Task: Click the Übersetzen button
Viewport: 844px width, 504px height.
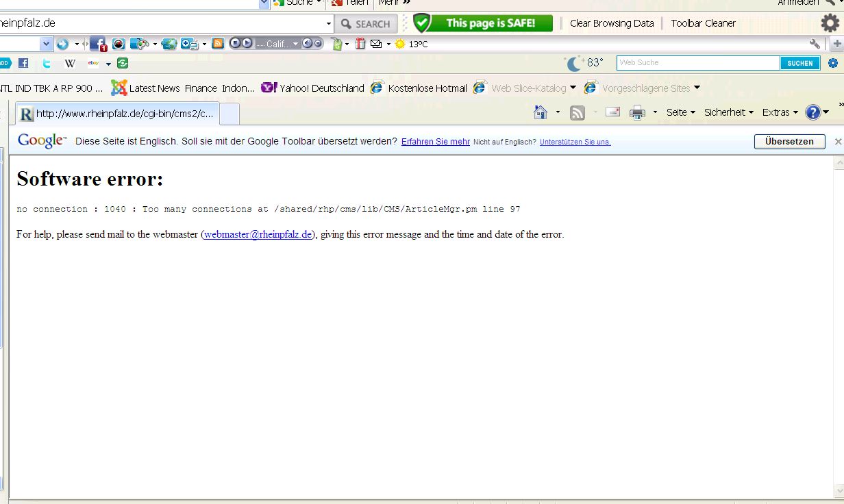Action: tap(789, 142)
